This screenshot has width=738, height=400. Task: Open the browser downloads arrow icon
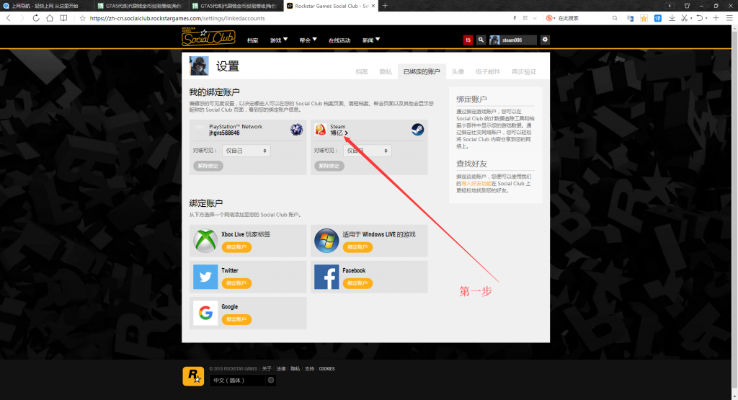point(672,18)
